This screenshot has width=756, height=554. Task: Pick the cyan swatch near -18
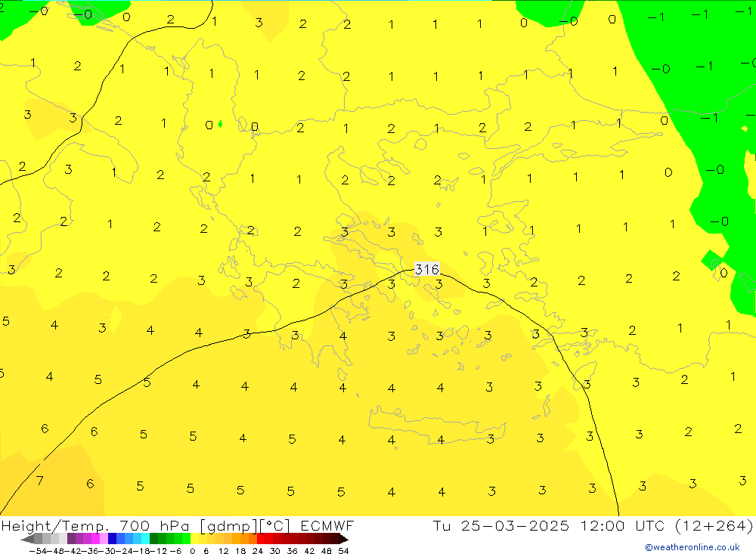[145, 539]
